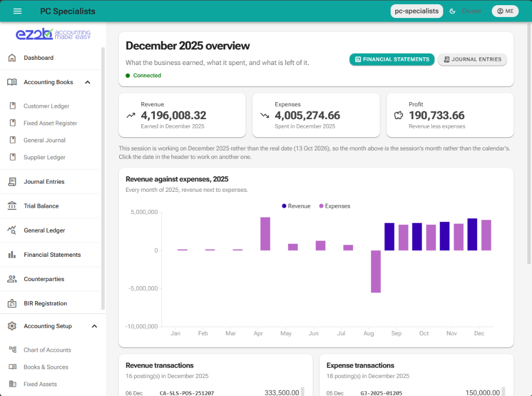Toggle the Expenses legend series
The height and width of the screenshot is (396, 532).
334,206
